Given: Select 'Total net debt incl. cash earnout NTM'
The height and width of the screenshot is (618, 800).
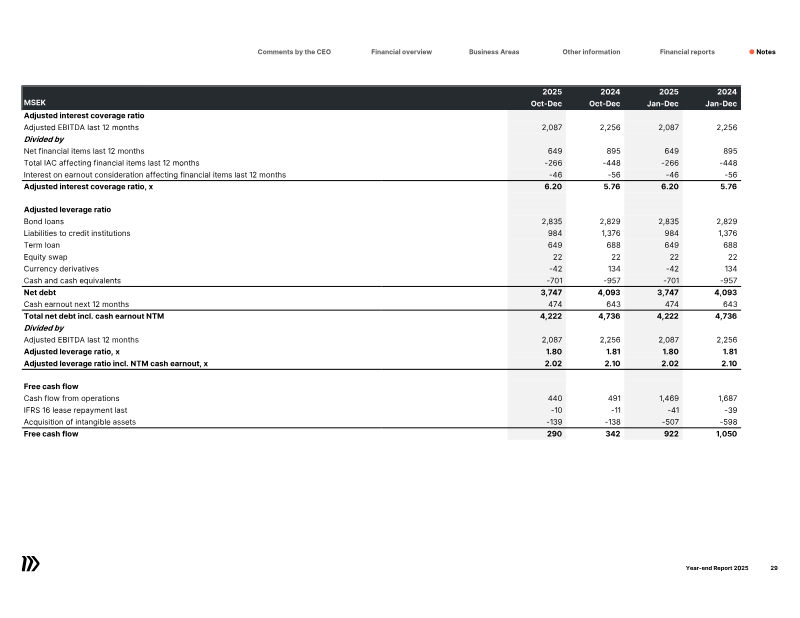Looking at the screenshot, I should pos(94,316).
